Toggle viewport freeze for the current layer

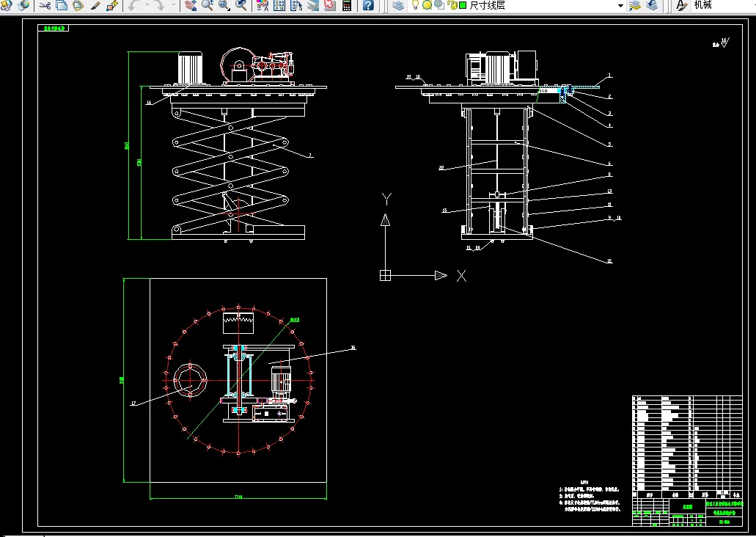(x=439, y=5)
